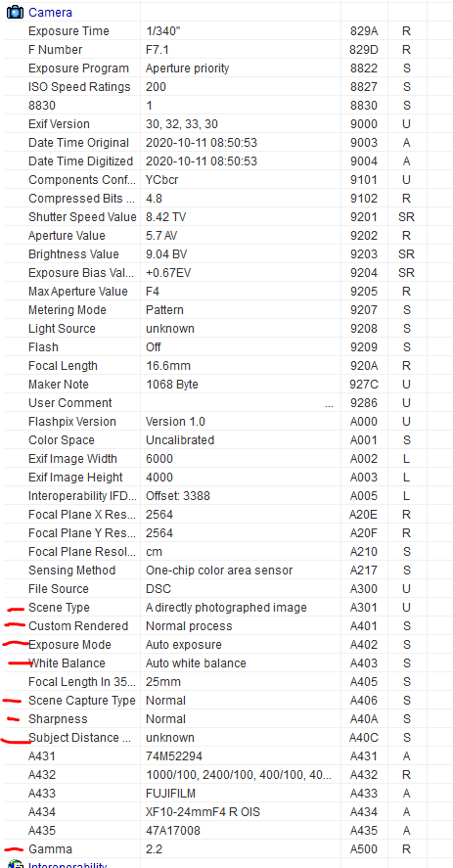Image resolution: width=453 pixels, height=868 pixels.
Task: Select the Focal Length 16.6mm row
Action: coord(227,366)
